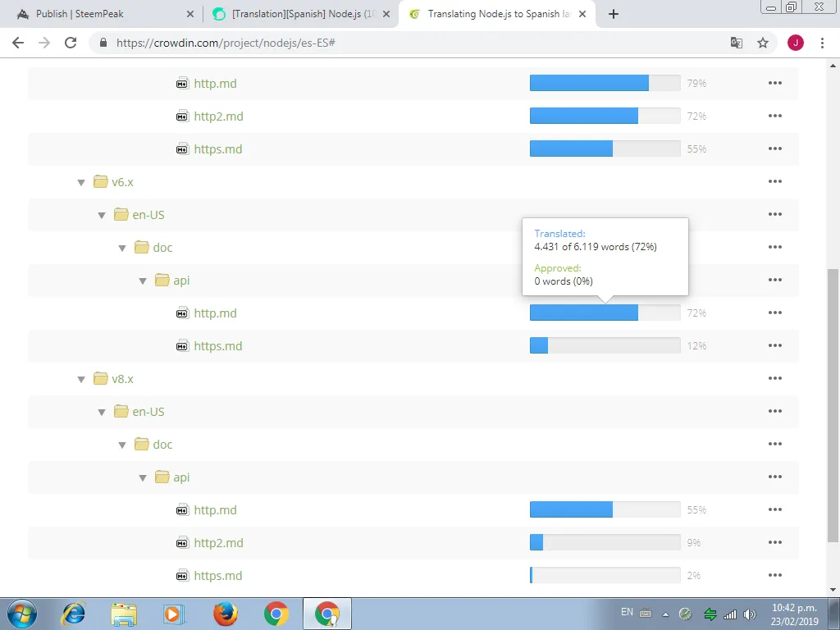Open options menu for v8.x http2.md at 9%

pyautogui.click(x=775, y=543)
